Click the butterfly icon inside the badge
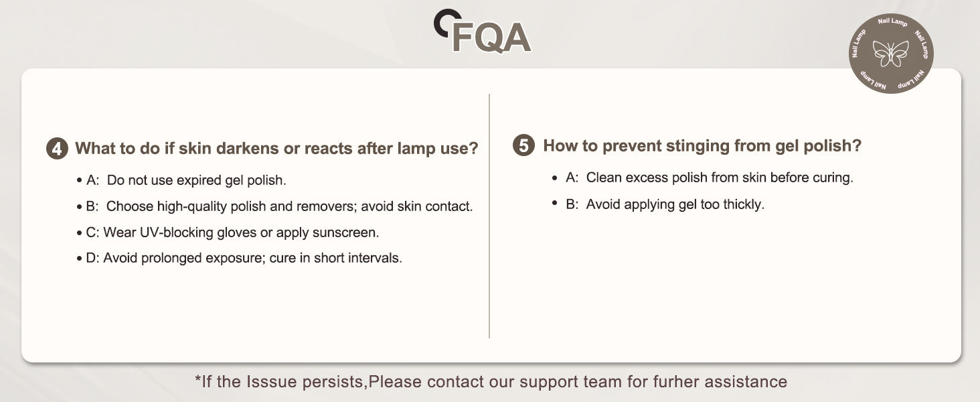Image resolution: width=980 pixels, height=402 pixels. point(891,54)
